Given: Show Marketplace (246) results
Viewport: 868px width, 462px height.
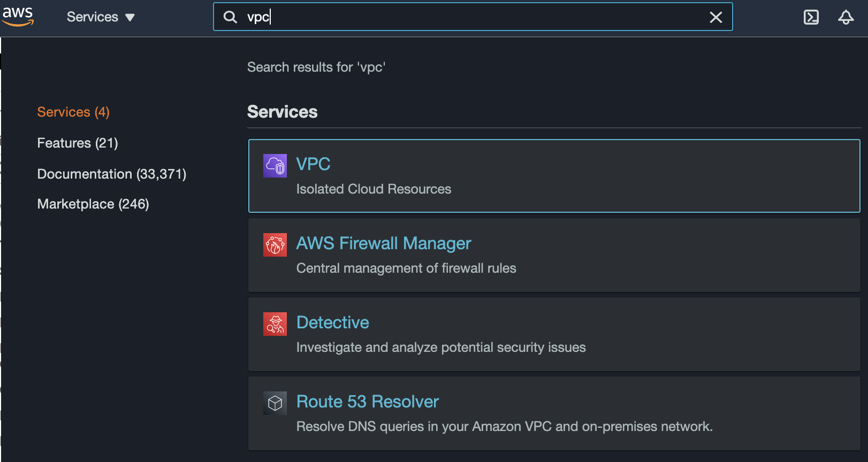Looking at the screenshot, I should coord(93,204).
